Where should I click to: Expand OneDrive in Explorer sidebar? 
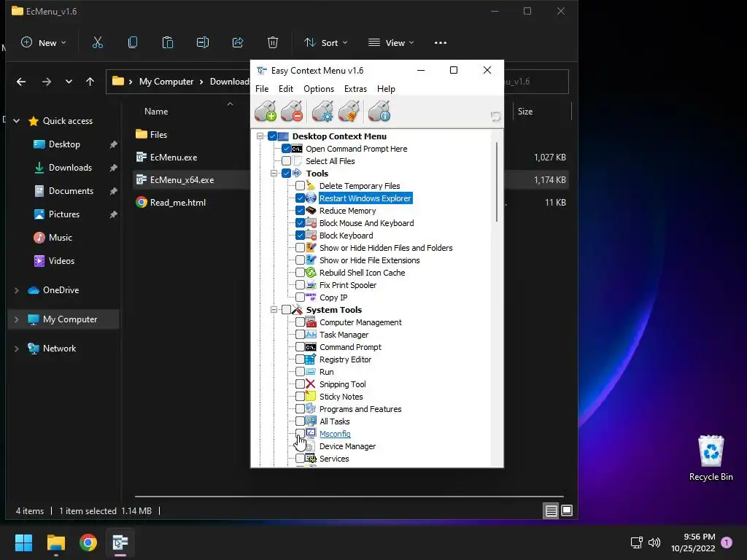(x=17, y=290)
